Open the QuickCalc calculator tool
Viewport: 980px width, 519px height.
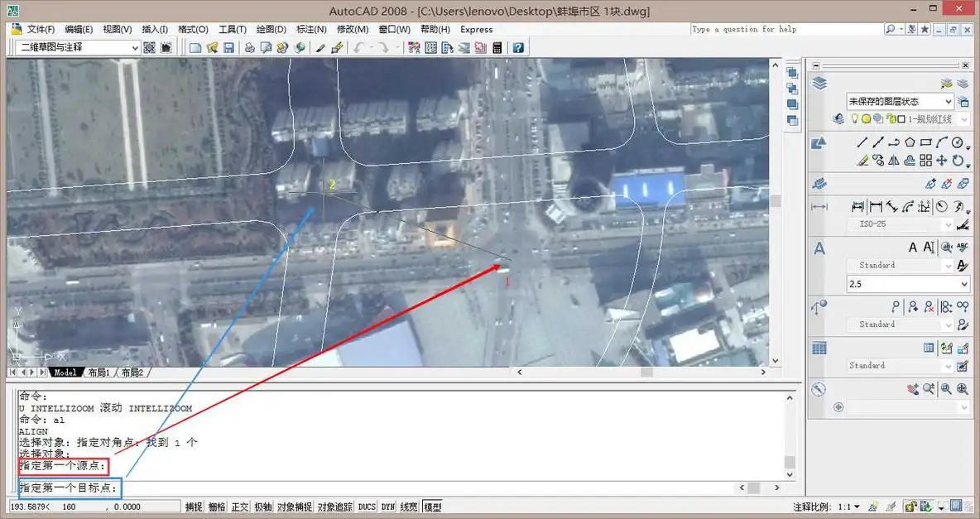pos(497,48)
